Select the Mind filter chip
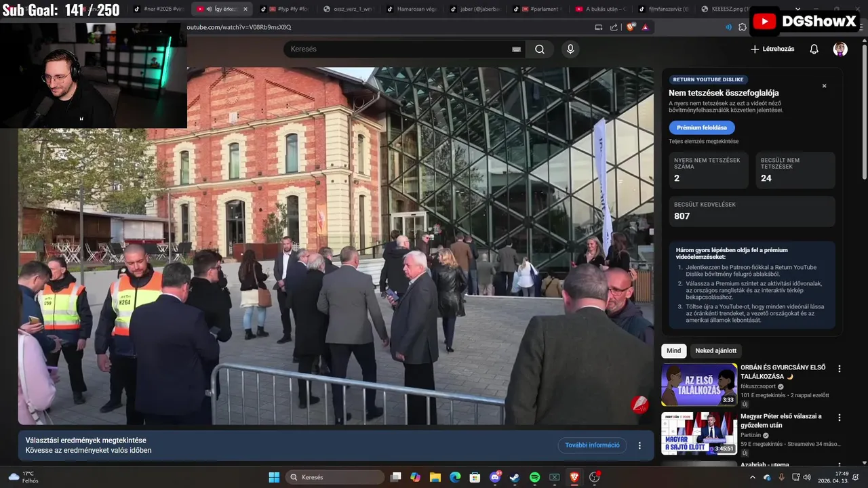This screenshot has height=488, width=868. point(673,350)
